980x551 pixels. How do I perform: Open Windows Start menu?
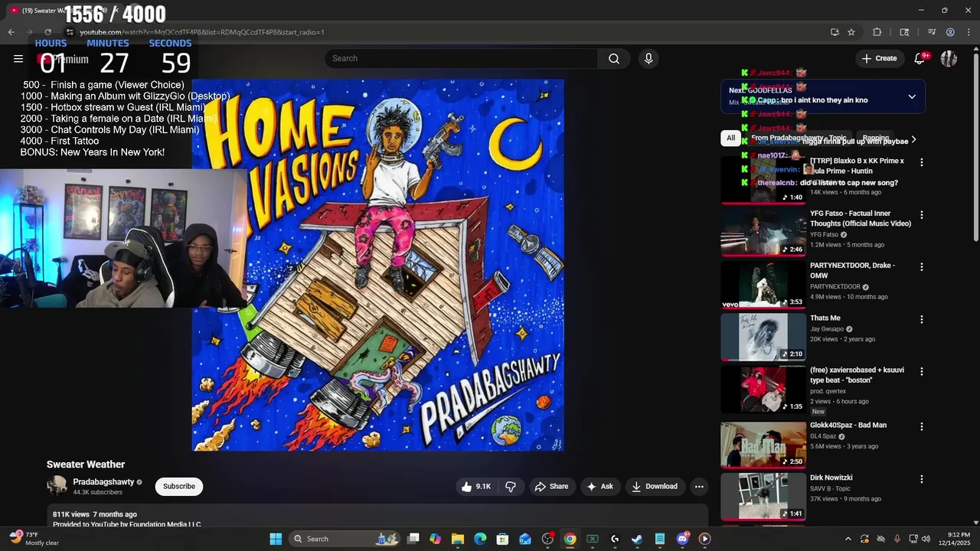tap(276, 539)
